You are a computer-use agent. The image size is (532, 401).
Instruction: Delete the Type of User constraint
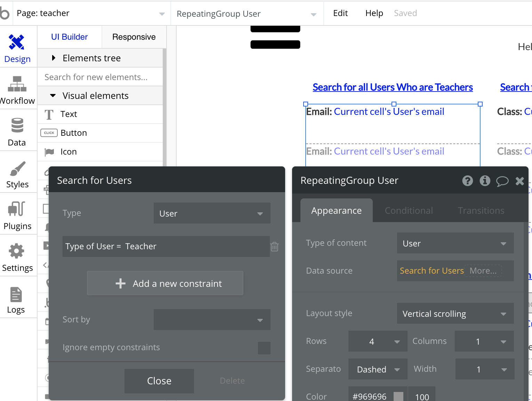pos(275,246)
